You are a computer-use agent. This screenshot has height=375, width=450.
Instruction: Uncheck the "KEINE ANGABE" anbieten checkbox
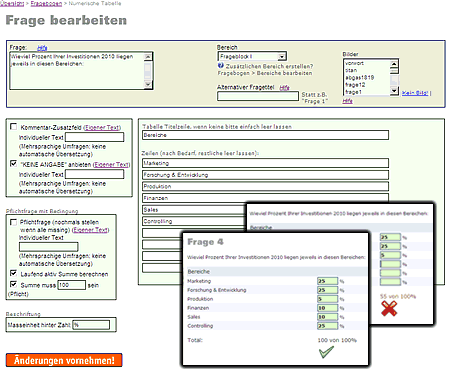pyautogui.click(x=14, y=164)
